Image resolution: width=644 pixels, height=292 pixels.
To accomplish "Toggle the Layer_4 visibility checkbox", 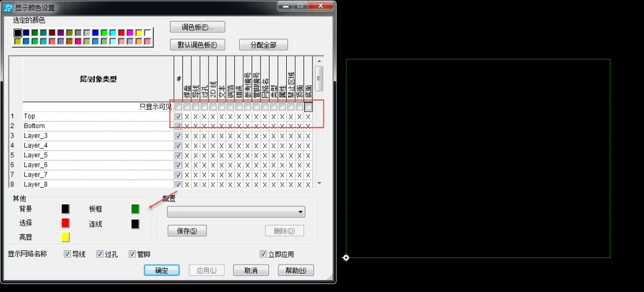I will (178, 146).
